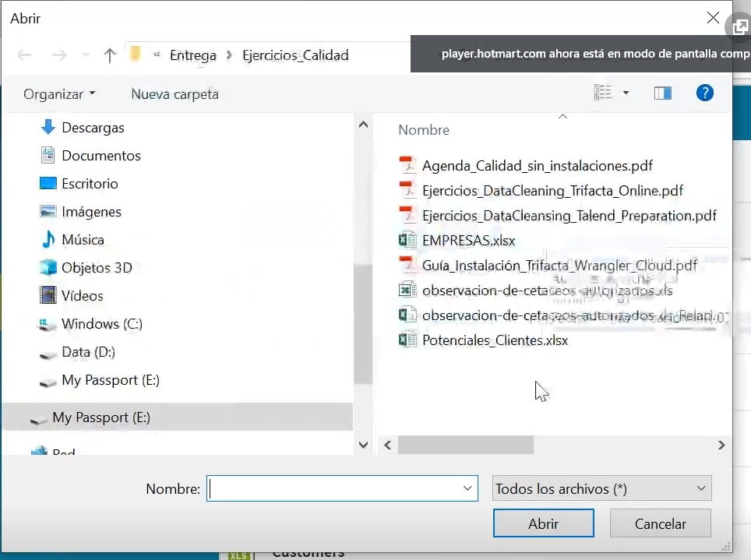Open the recent locations dropdown arrow

[86, 55]
